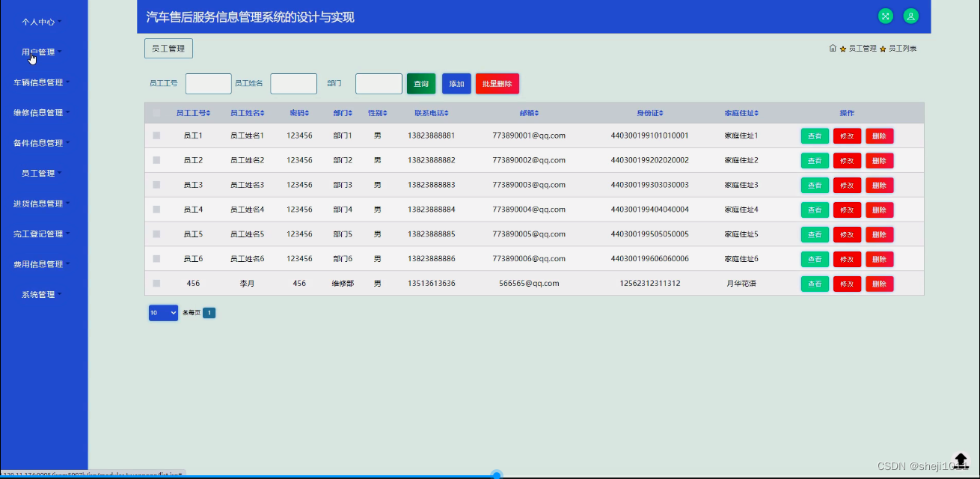Click the fullscreen toggle icon in the header
This screenshot has height=479, width=980.
pyautogui.click(x=885, y=15)
